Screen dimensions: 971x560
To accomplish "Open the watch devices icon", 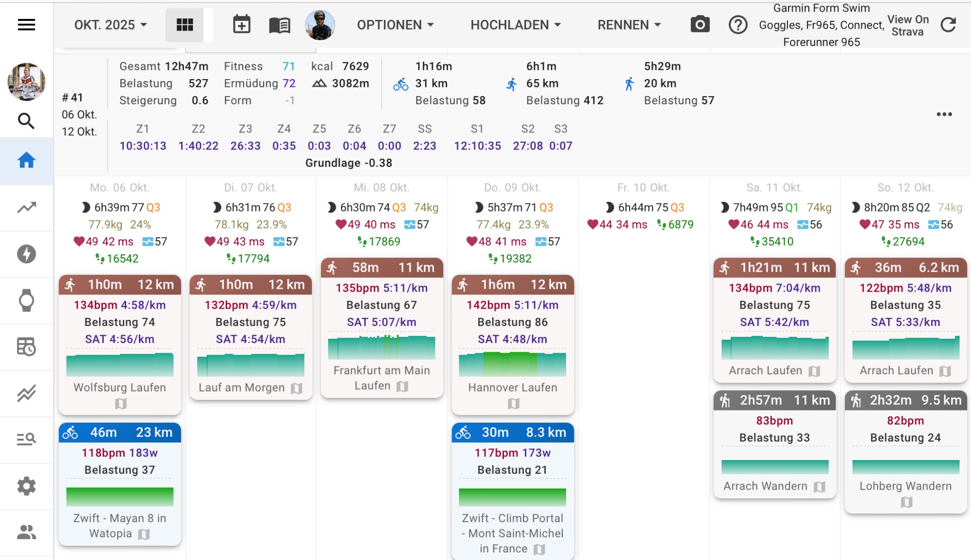I will coord(26,300).
